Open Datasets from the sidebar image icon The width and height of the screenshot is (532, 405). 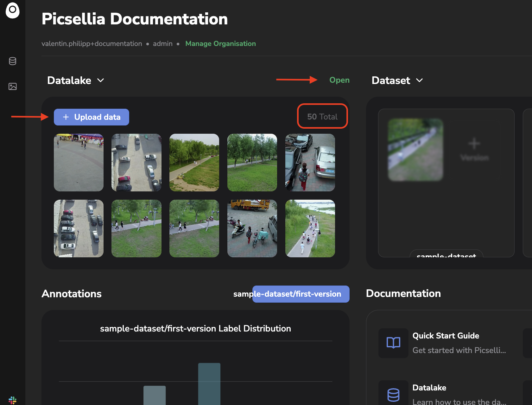click(x=13, y=87)
